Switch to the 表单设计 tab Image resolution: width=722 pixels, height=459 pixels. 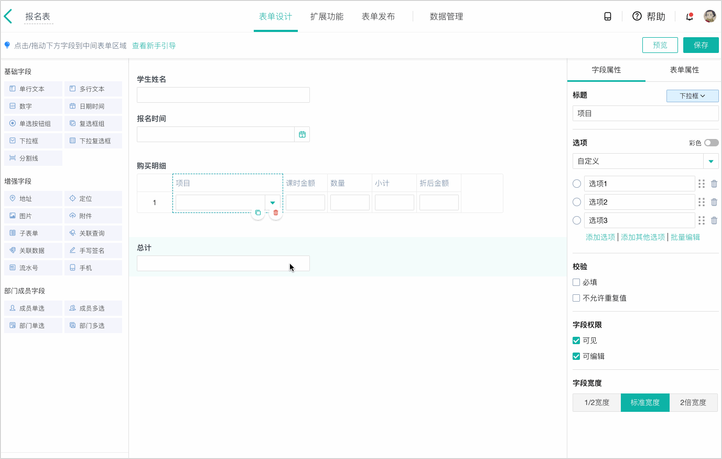pyautogui.click(x=275, y=17)
